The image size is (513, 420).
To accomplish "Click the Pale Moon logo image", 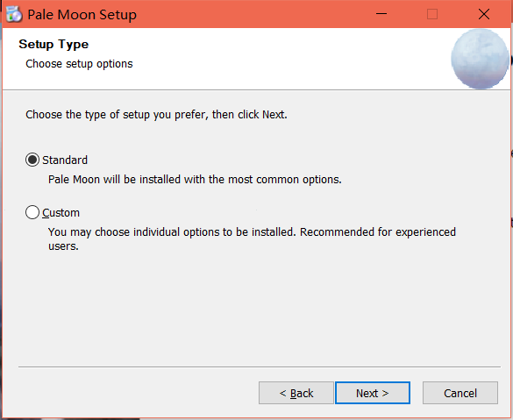I will tap(480, 59).
